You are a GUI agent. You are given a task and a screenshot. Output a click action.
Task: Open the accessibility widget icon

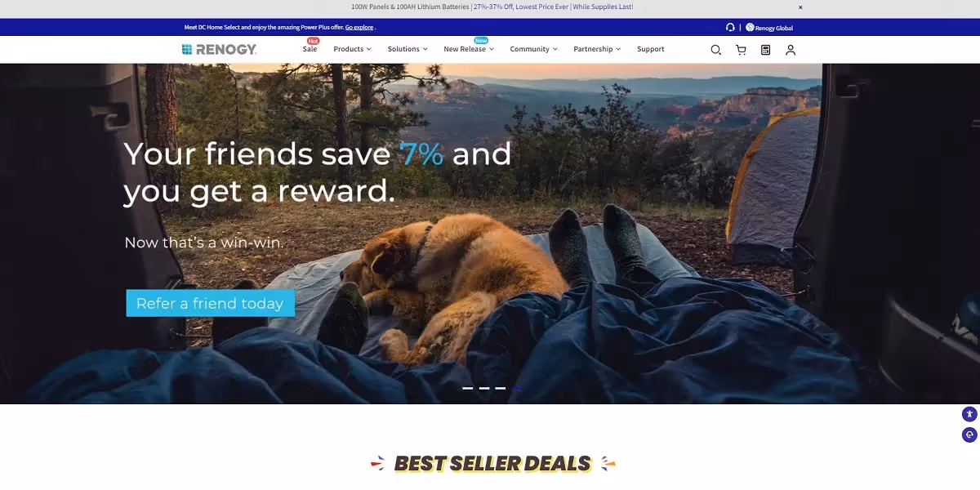click(x=969, y=414)
